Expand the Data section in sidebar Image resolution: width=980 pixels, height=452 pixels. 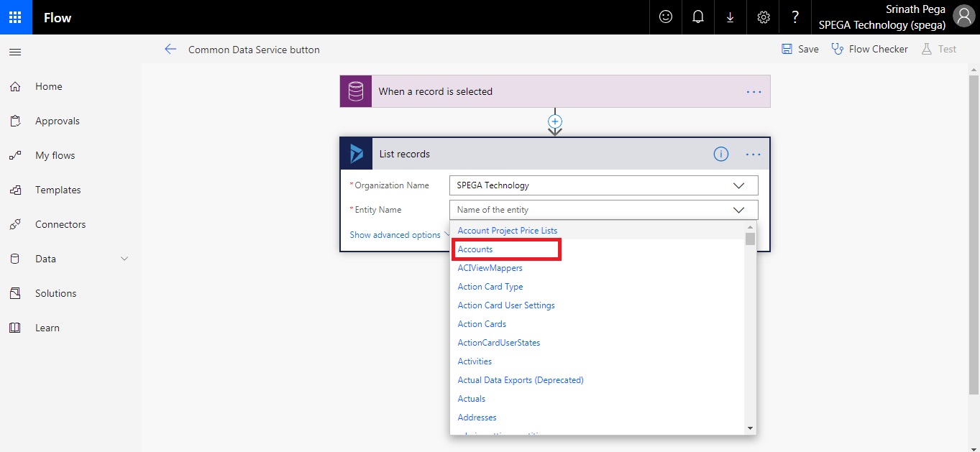coord(124,259)
